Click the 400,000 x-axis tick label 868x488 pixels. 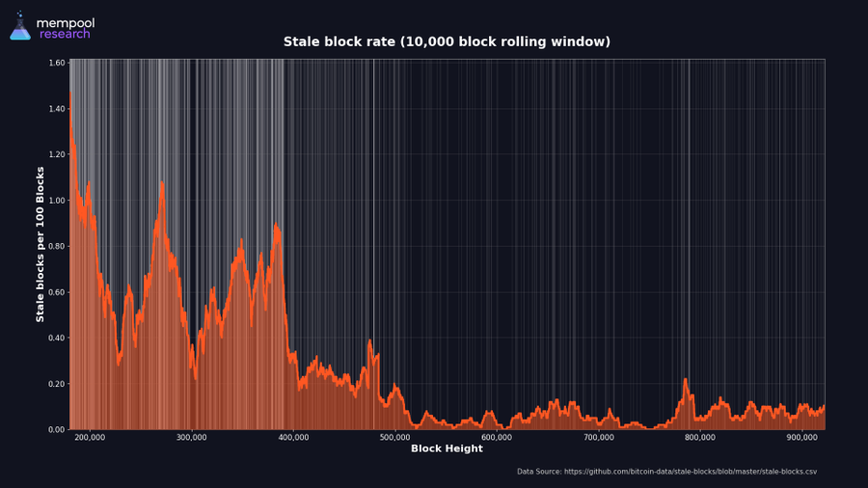point(293,437)
